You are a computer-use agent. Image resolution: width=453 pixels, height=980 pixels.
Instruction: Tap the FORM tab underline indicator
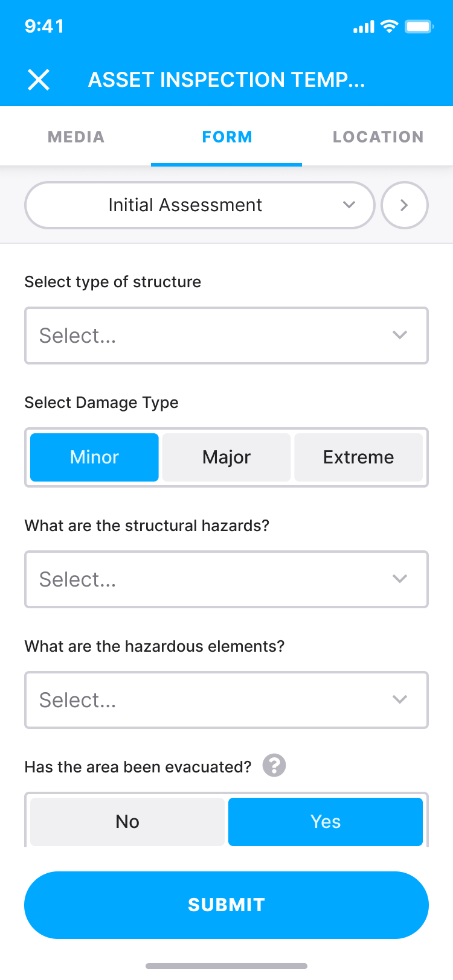226,161
